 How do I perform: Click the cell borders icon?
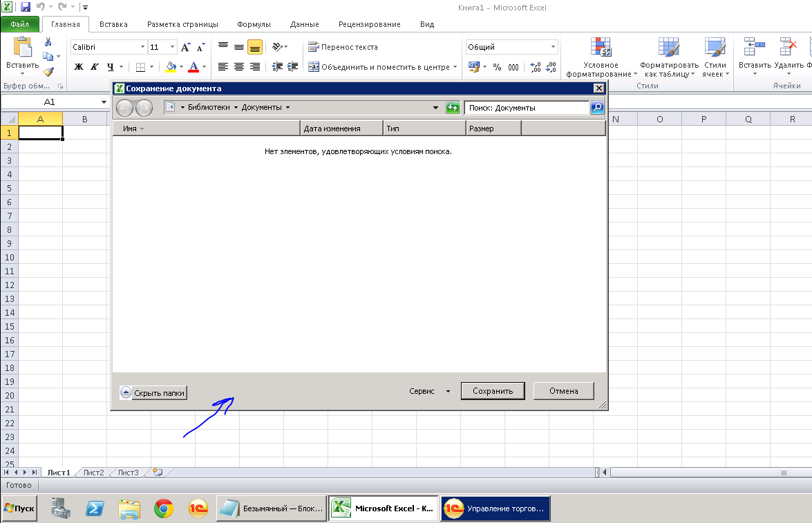[x=140, y=67]
